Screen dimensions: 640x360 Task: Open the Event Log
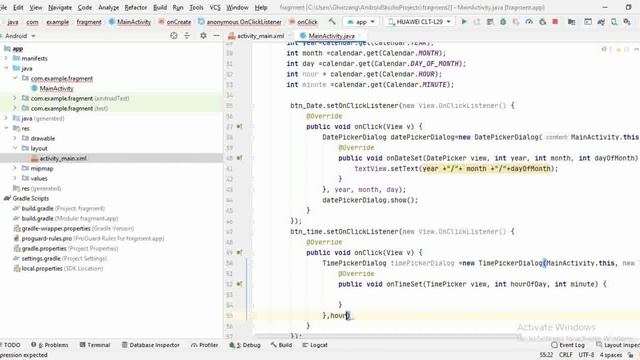(x=568, y=345)
